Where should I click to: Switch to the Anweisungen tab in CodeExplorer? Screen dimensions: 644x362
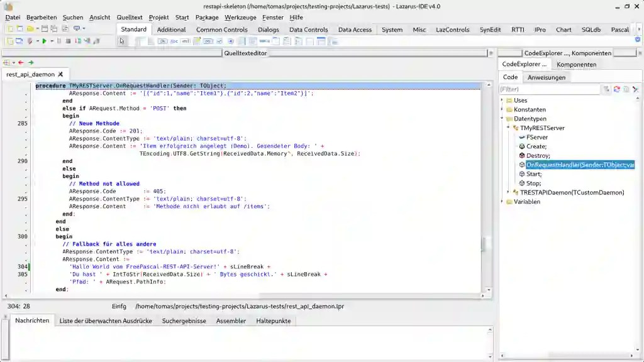tap(547, 77)
